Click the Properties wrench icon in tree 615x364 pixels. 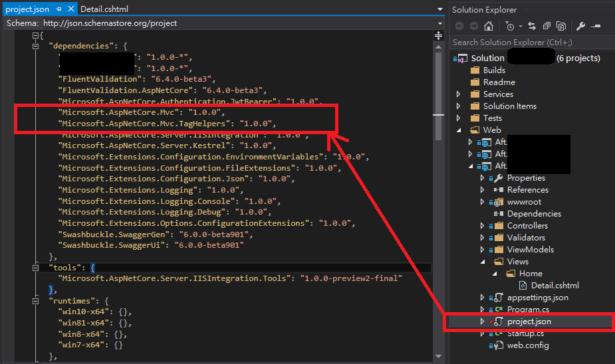pyautogui.click(x=499, y=178)
